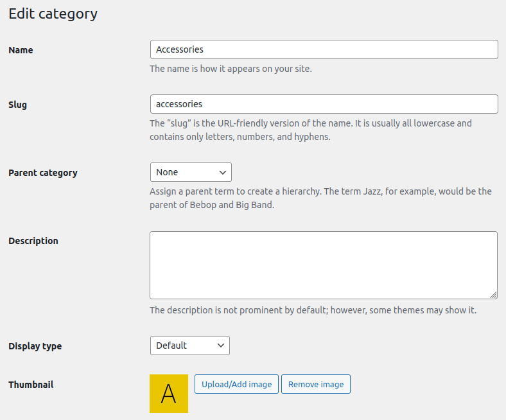Click the help text mentioning Jazz and Bebop
The width and height of the screenshot is (506, 420).
pos(321,198)
